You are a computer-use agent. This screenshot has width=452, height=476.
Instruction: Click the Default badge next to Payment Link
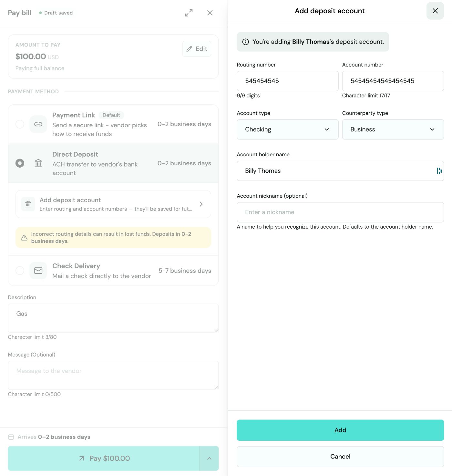click(x=111, y=115)
